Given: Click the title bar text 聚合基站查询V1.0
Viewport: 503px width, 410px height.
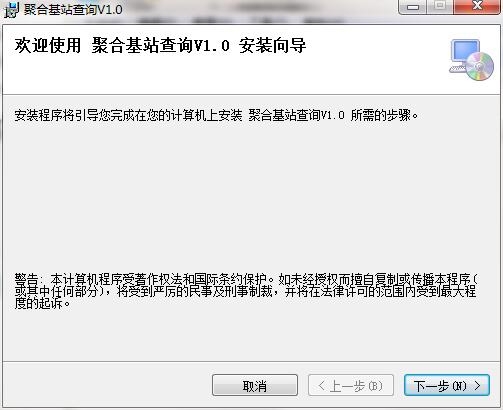Looking at the screenshot, I should 73,10.
